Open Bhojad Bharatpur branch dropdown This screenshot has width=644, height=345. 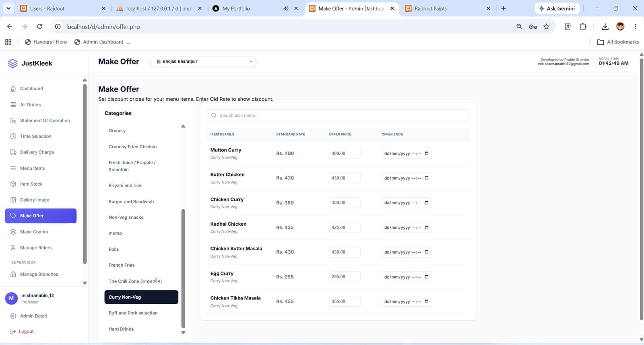(x=204, y=62)
